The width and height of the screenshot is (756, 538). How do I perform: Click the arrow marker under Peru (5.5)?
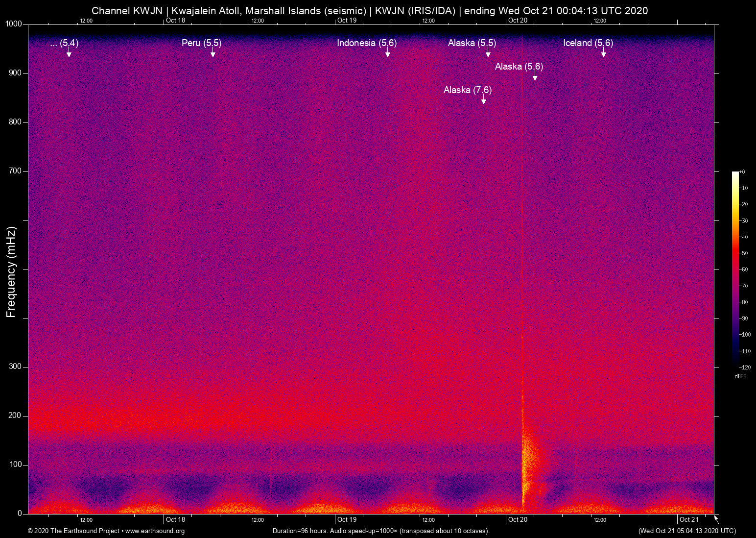pos(213,53)
